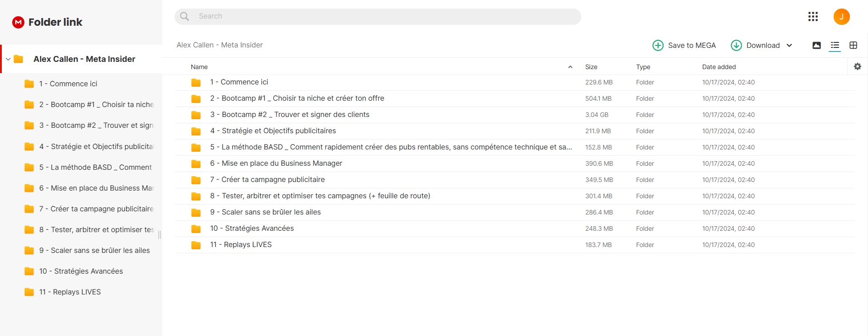868x336 pixels.
Task: Switch to grid thumbnail view icon
Action: (x=853, y=45)
